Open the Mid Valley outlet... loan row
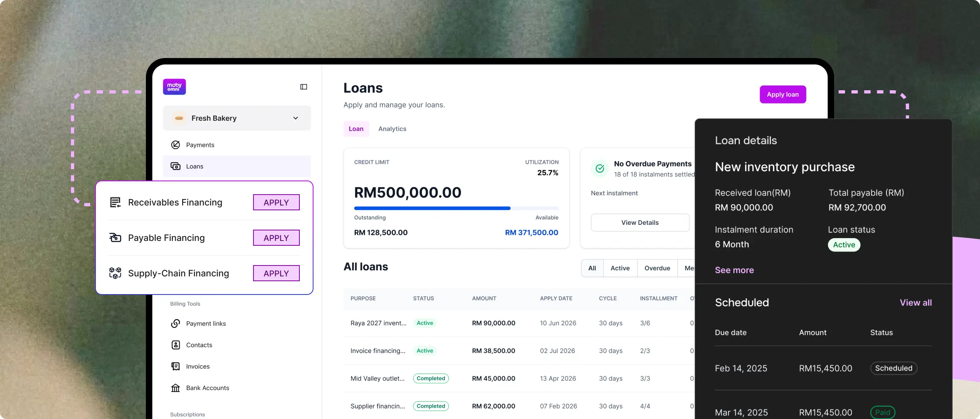 coord(519,379)
